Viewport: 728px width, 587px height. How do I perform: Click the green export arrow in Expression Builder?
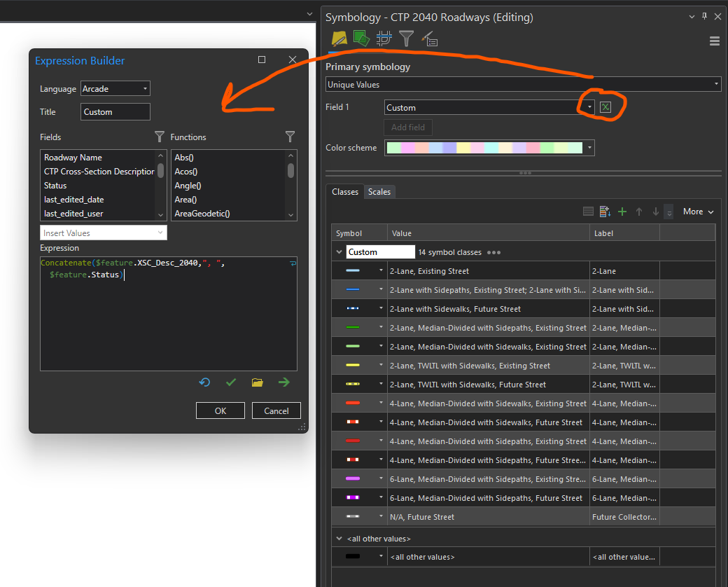[283, 382]
